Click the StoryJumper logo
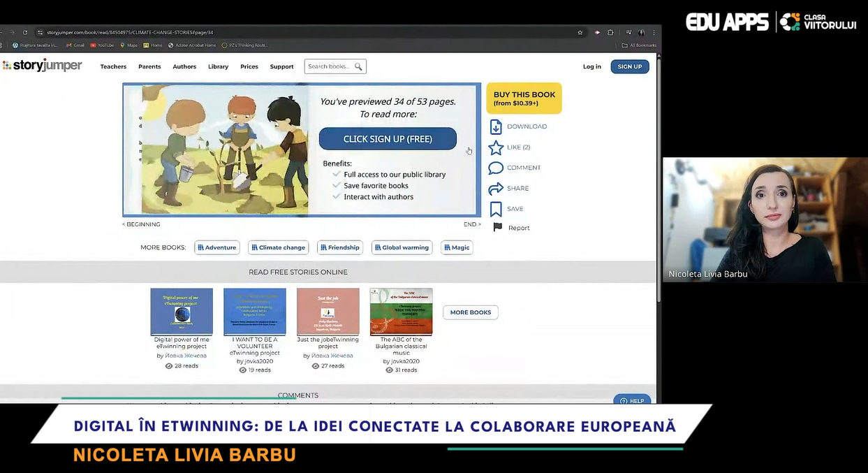 42,66
